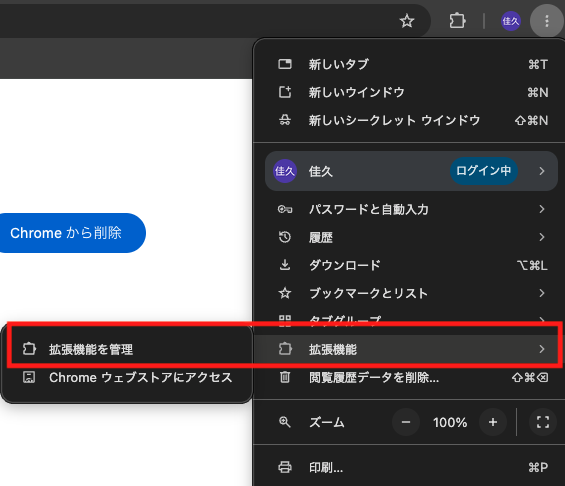
Task: Expand the ブックマークとリスト submenu
Action: (x=411, y=293)
